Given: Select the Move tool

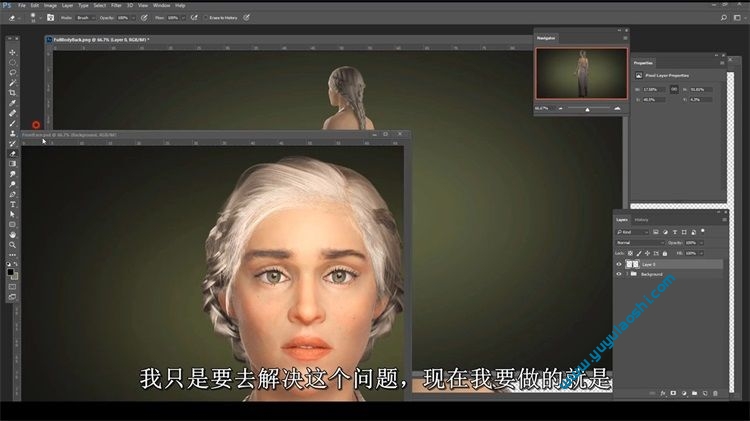Looking at the screenshot, I should click(12, 52).
